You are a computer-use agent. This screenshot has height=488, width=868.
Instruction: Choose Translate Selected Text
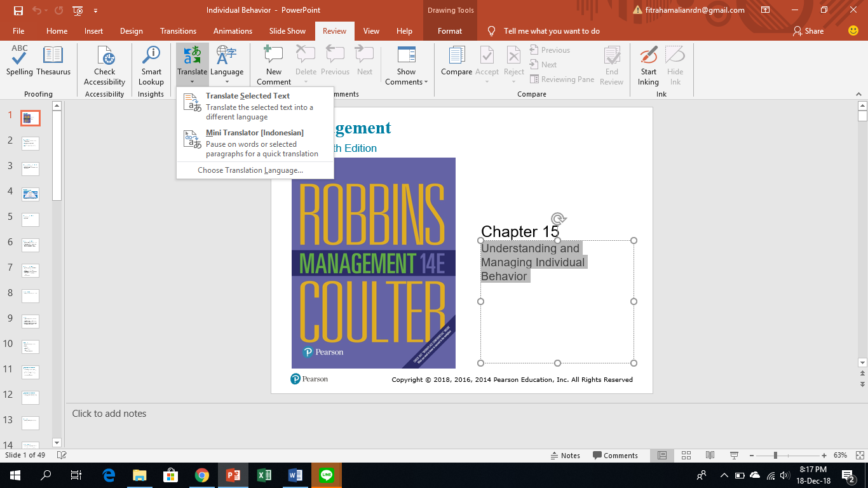click(255, 106)
